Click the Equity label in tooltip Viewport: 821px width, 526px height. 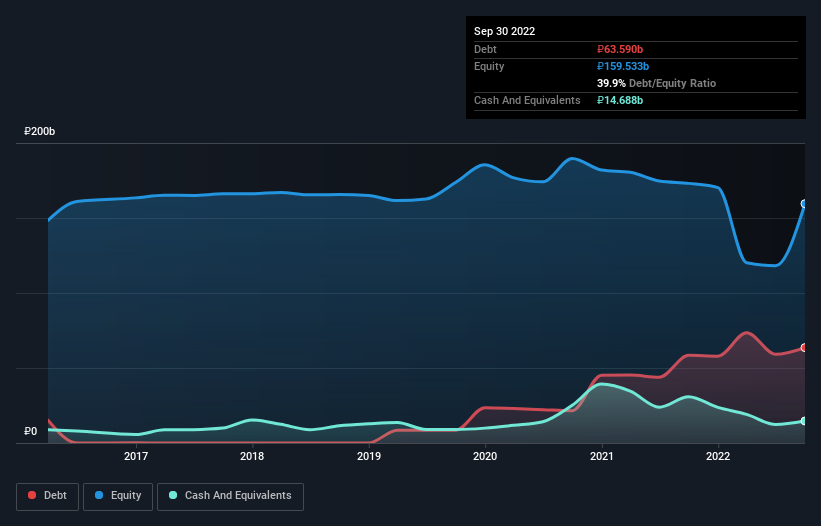[489, 66]
